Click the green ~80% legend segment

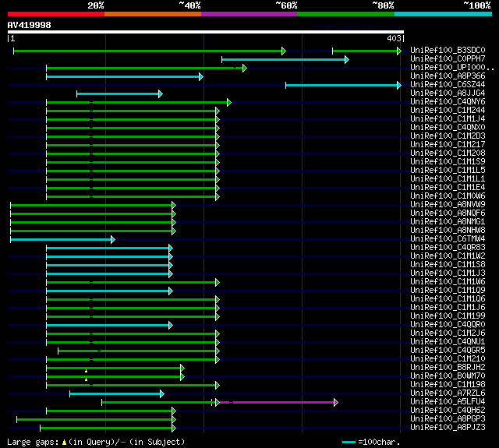(346, 14)
